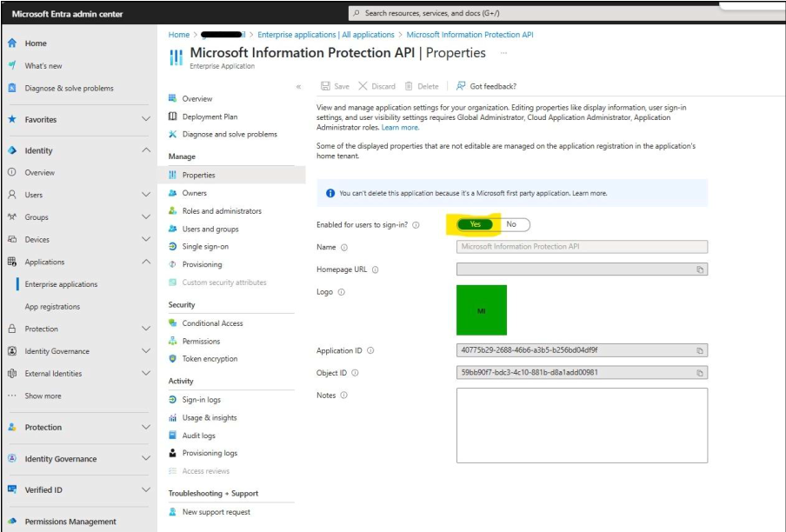The image size is (786, 532).
Task: Click the Applications grid icon
Action: (x=12, y=262)
